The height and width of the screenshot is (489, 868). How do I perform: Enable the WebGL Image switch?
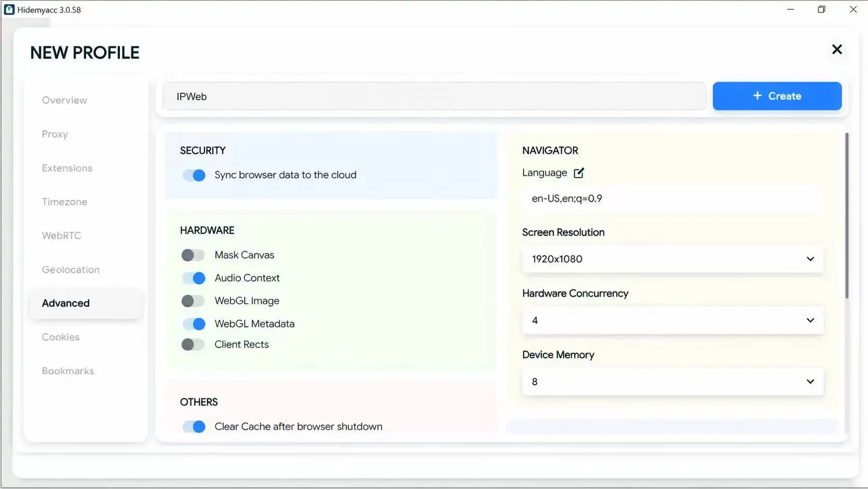point(193,301)
